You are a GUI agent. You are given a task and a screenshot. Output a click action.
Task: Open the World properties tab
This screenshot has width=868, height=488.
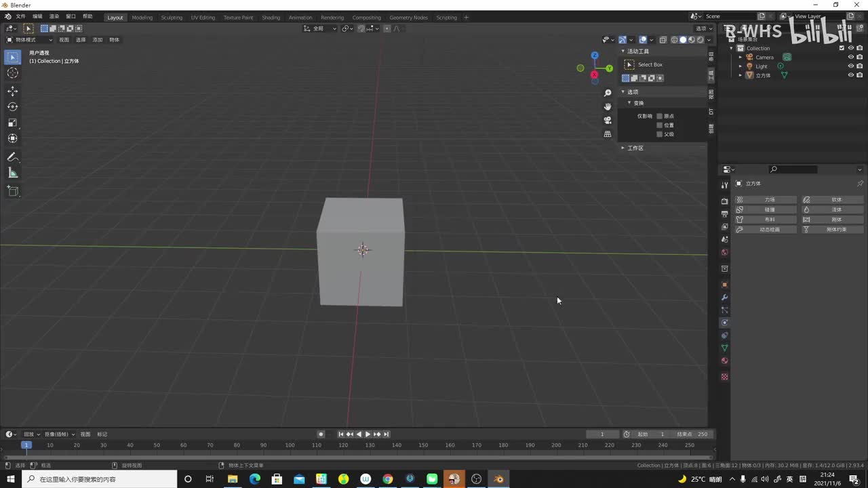pos(724,252)
